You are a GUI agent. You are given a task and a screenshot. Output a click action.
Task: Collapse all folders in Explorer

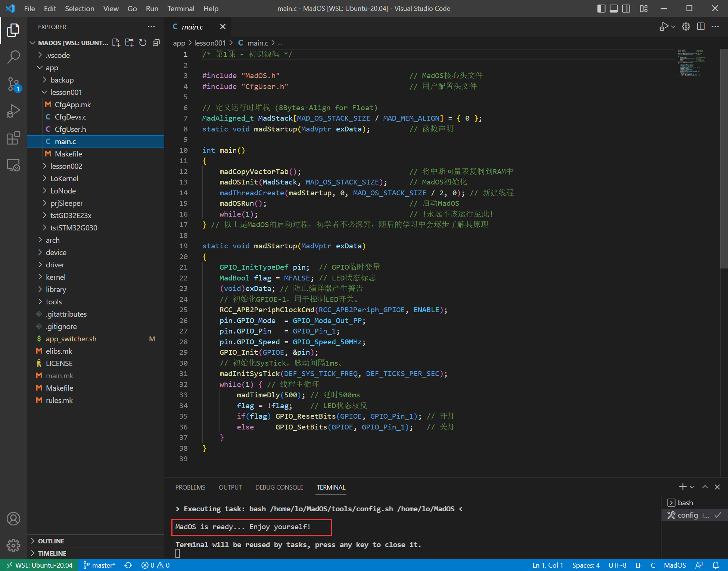pos(156,43)
